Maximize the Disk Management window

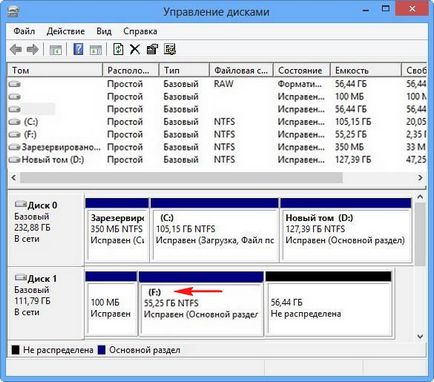(386, 9)
